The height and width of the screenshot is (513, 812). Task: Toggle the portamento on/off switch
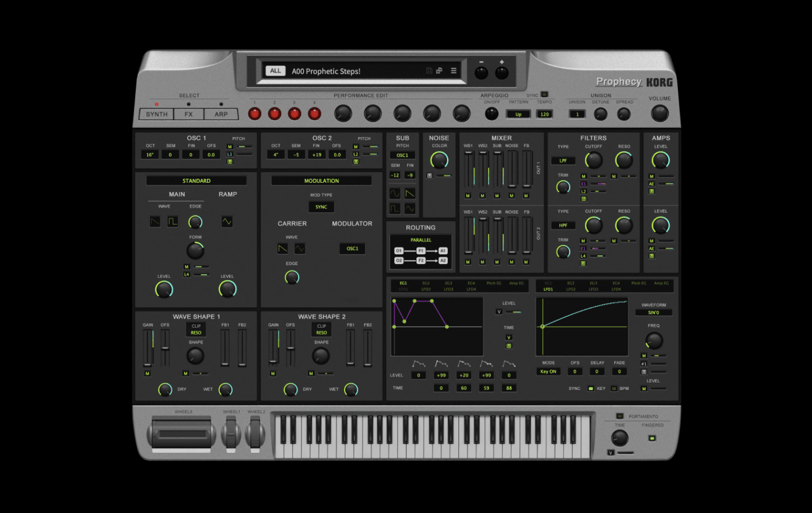point(619,416)
